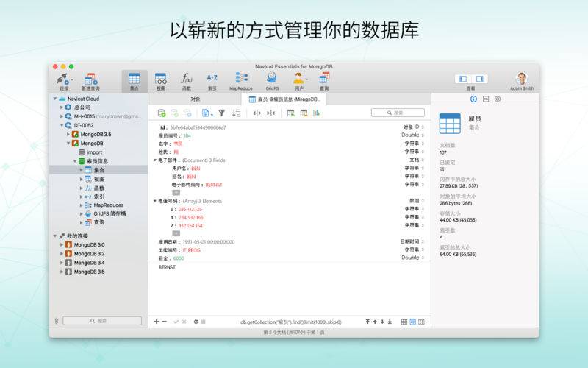588x368 pixels.
Task: Go to the last document arrow
Action: pos(390,322)
